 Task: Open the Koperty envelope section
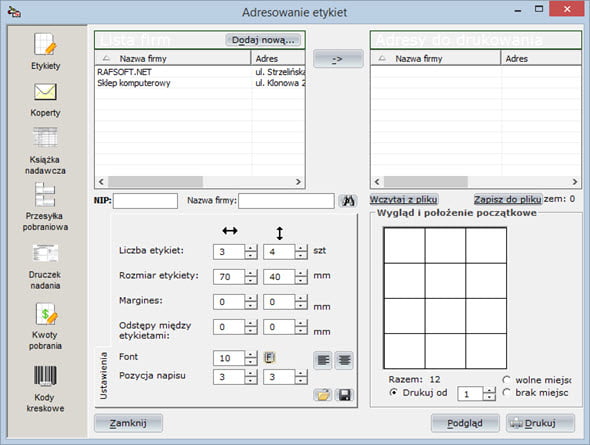click(45, 100)
